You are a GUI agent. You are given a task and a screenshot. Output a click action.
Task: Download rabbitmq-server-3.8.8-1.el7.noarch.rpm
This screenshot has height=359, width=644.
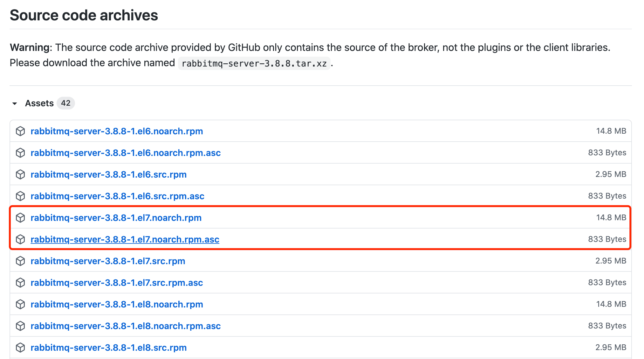point(116,218)
